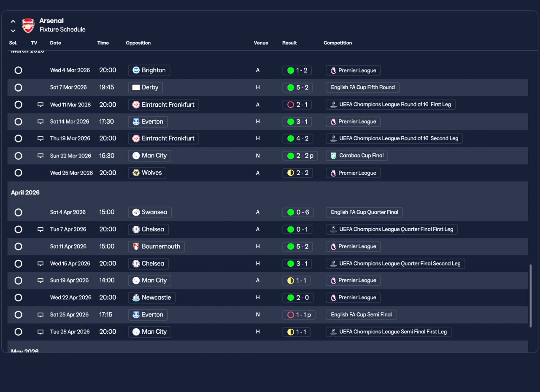The height and width of the screenshot is (392, 540).
Task: Click the red loss indicator beside the 2 - 1 result
Action: click(290, 105)
